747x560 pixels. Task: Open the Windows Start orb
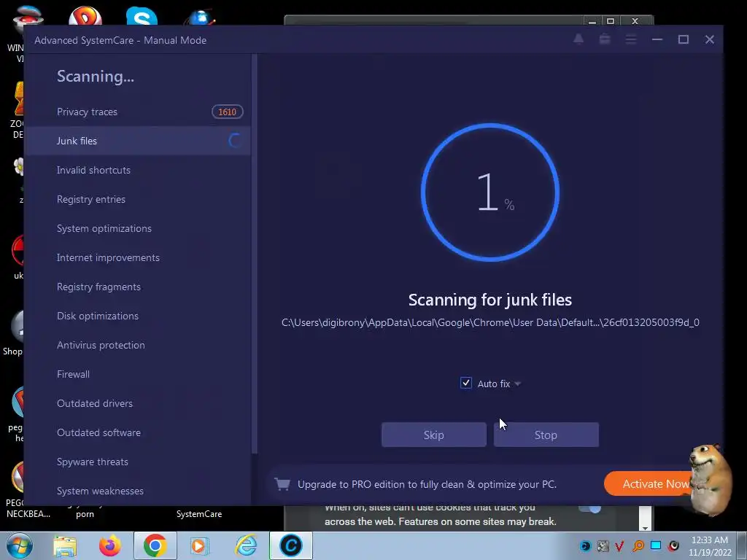tap(20, 545)
